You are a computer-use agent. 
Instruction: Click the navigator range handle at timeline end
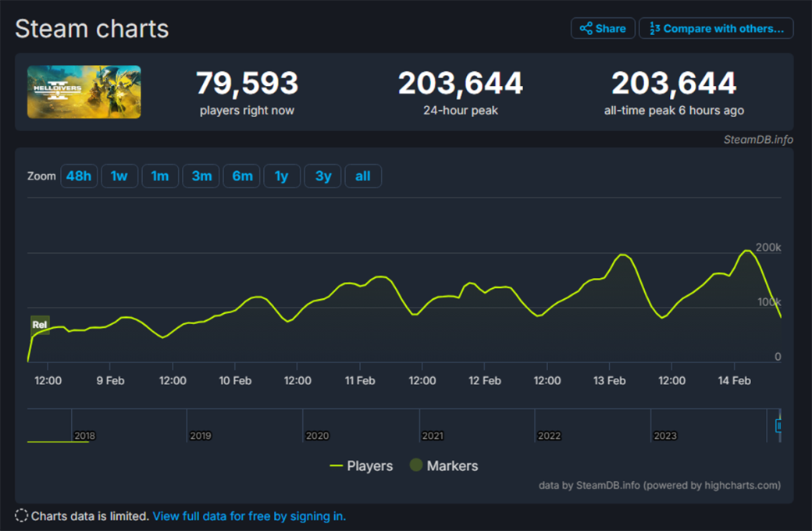(x=779, y=426)
